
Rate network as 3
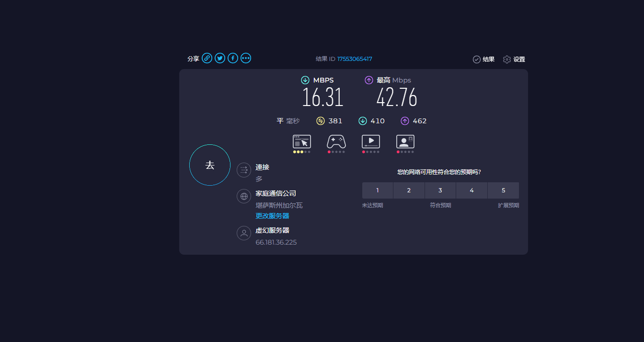(440, 190)
